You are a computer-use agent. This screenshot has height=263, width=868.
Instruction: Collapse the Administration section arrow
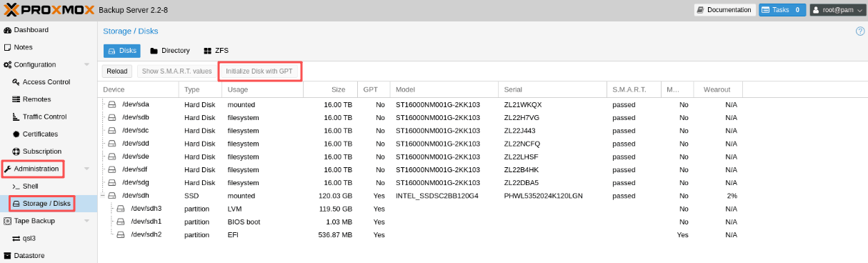coord(86,169)
